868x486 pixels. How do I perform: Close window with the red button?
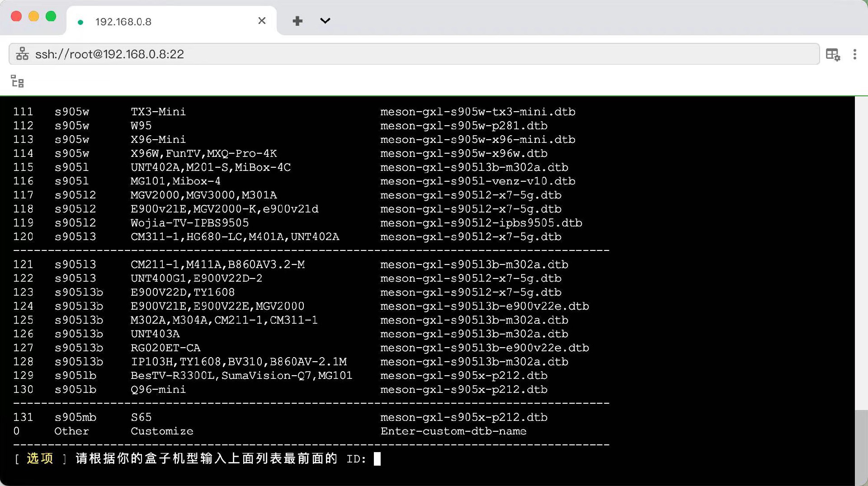[16, 16]
